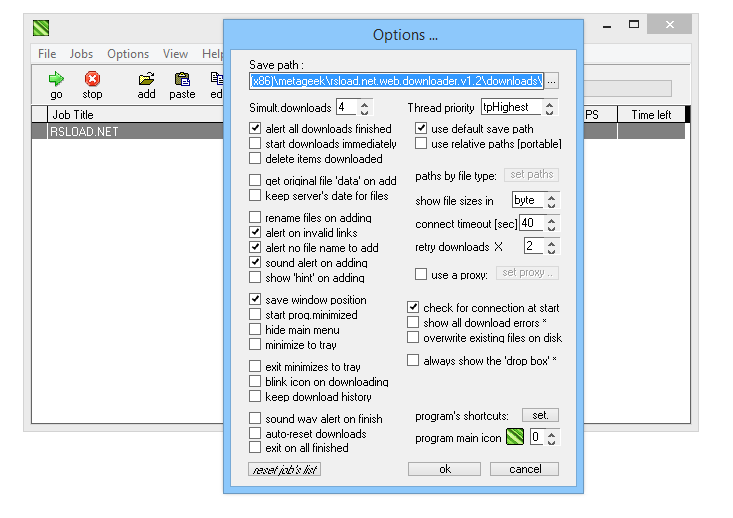Click the browse '...' button for save path

[x=552, y=81]
